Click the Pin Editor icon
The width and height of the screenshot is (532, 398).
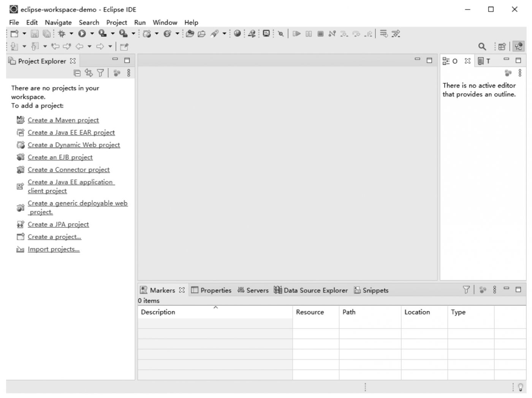tap(124, 47)
